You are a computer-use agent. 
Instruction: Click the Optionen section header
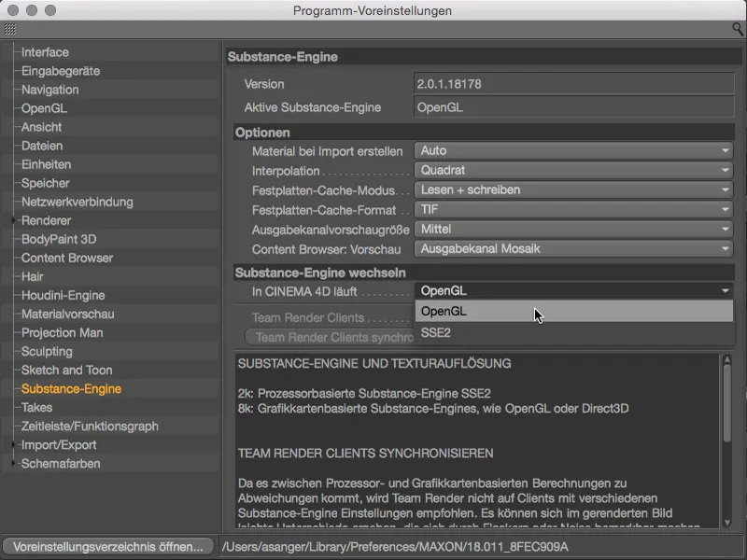point(484,133)
